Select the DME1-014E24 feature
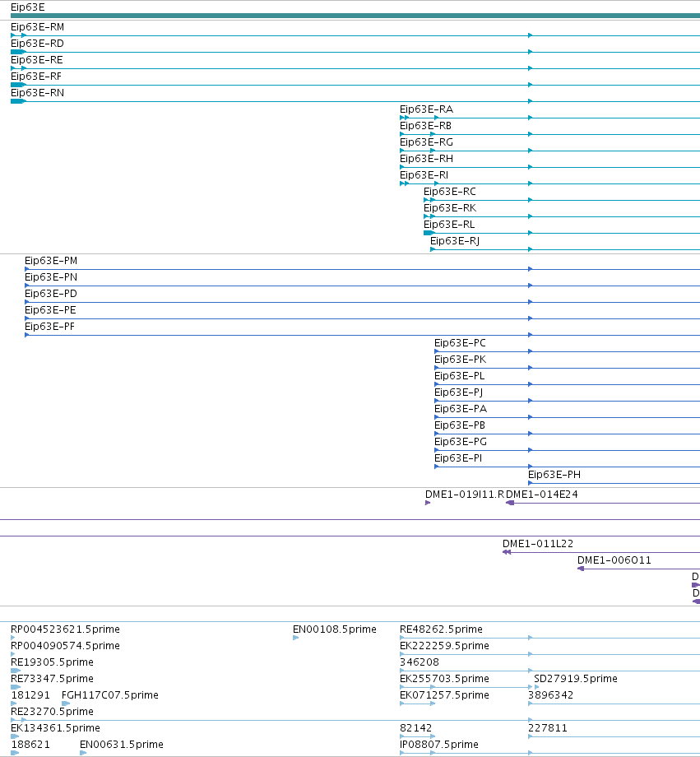This screenshot has width=700, height=757. [541, 495]
